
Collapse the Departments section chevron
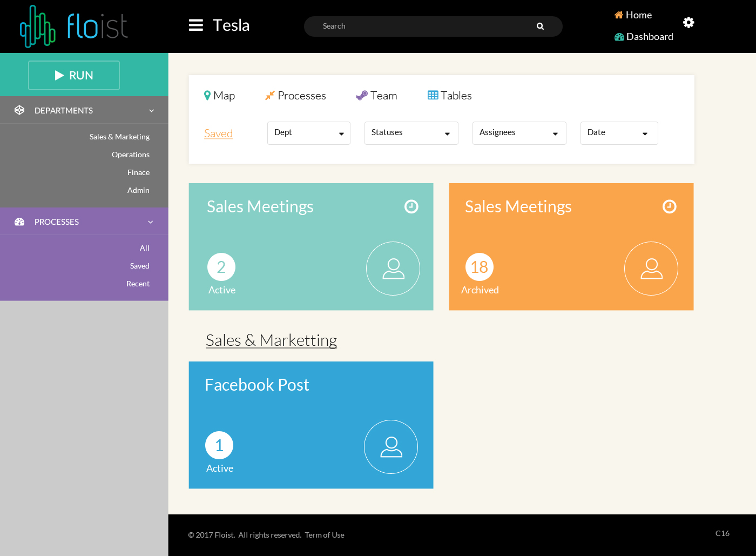pos(152,111)
